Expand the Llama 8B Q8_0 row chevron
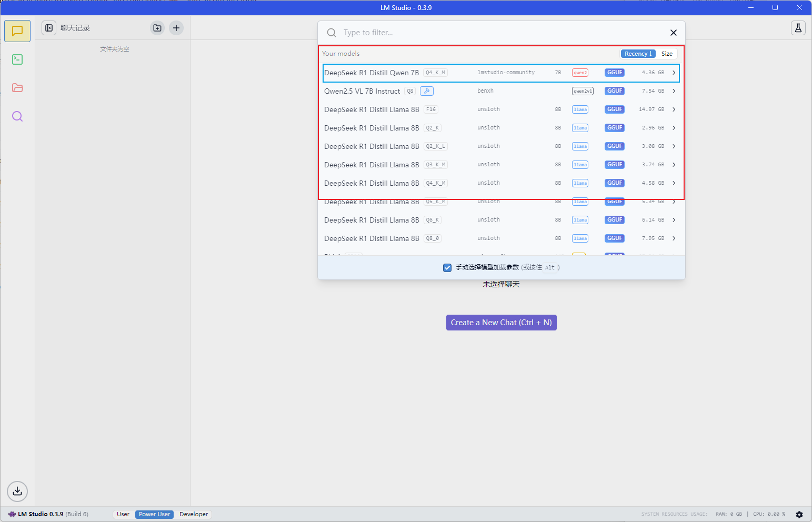This screenshot has width=812, height=522. pos(674,238)
